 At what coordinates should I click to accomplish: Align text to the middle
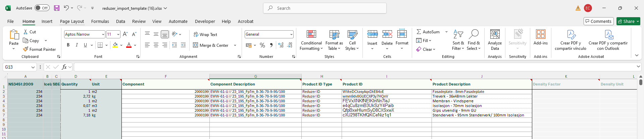156,34
